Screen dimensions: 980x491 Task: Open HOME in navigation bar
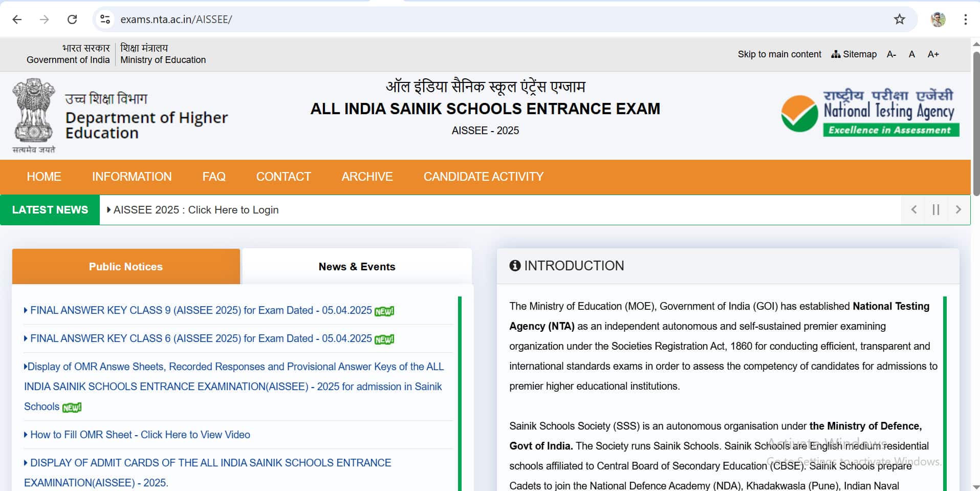pyautogui.click(x=44, y=177)
